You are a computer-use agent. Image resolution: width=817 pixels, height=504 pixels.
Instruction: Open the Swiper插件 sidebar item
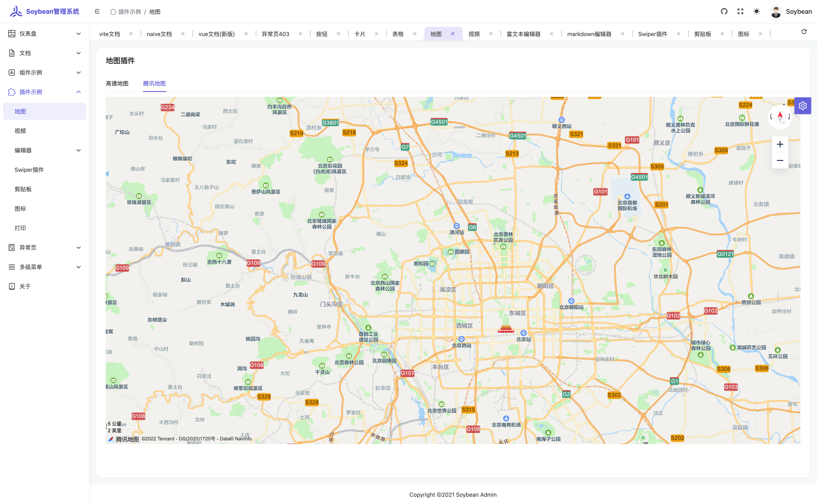[x=45, y=170]
